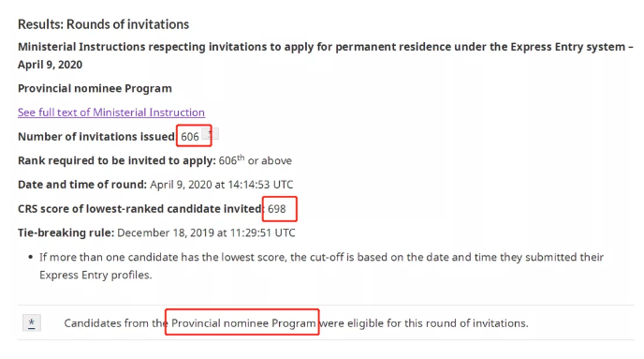
Task: Click the 14:14:53 UTC round time
Action: (260, 185)
